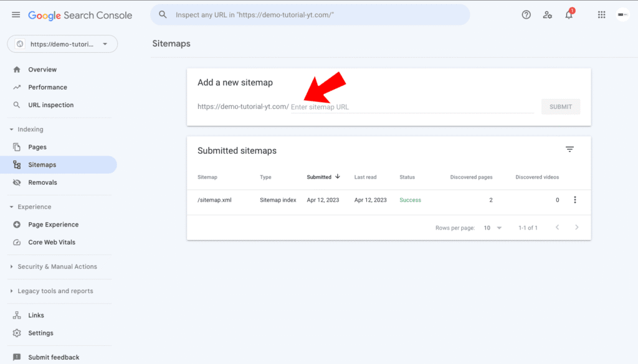
Task: Open the Performance report
Action: [x=47, y=87]
